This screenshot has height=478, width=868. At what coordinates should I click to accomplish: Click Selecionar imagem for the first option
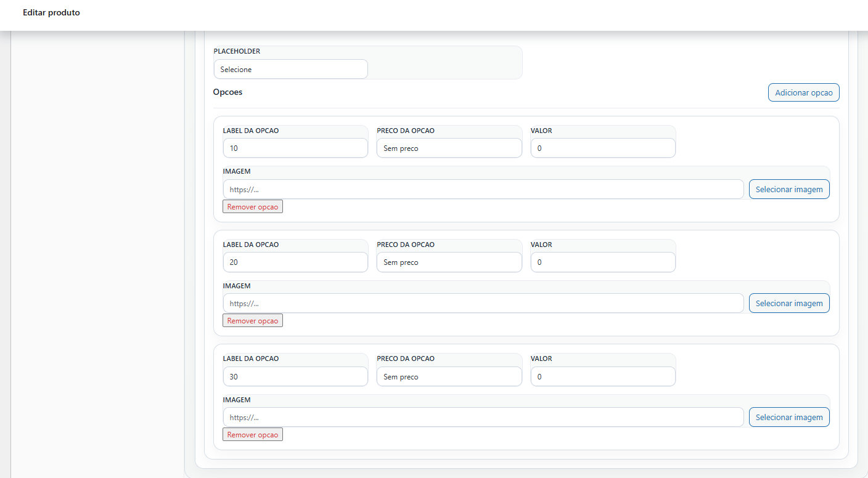pos(789,189)
